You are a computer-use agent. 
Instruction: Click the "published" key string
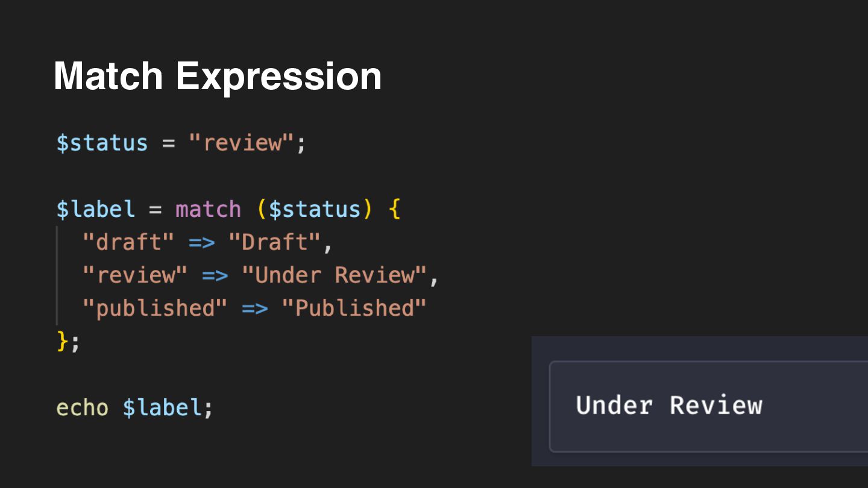coord(155,308)
